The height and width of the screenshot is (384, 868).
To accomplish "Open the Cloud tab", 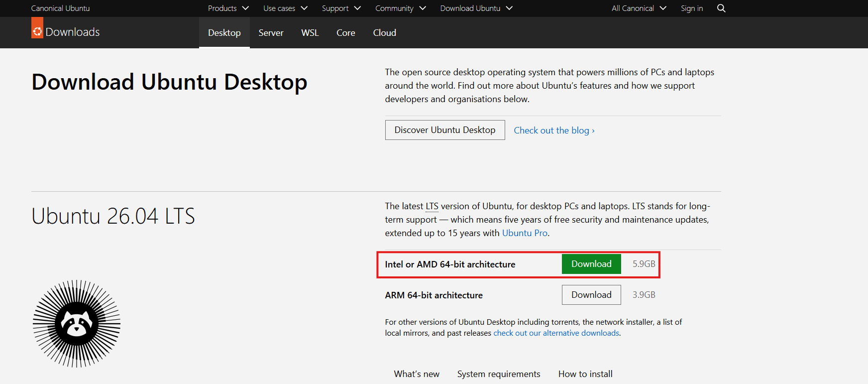I will (385, 33).
